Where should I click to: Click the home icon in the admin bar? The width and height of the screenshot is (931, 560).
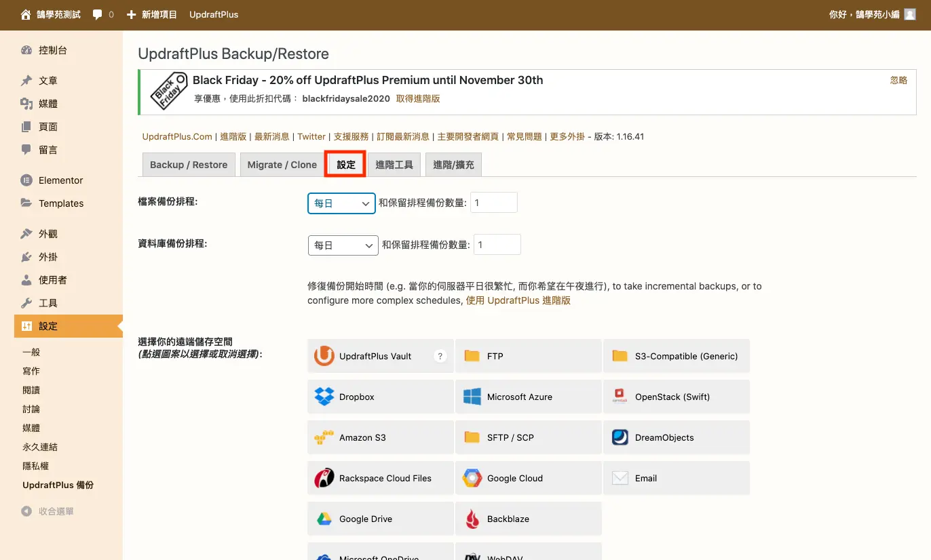click(x=26, y=14)
